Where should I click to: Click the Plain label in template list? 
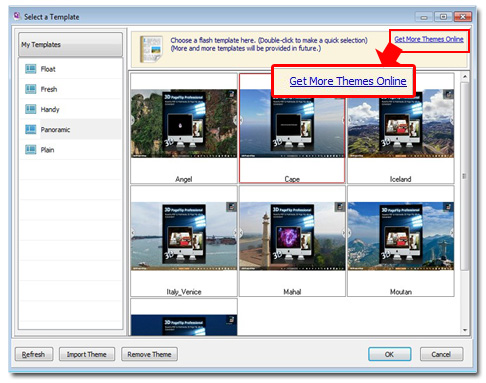click(x=47, y=150)
